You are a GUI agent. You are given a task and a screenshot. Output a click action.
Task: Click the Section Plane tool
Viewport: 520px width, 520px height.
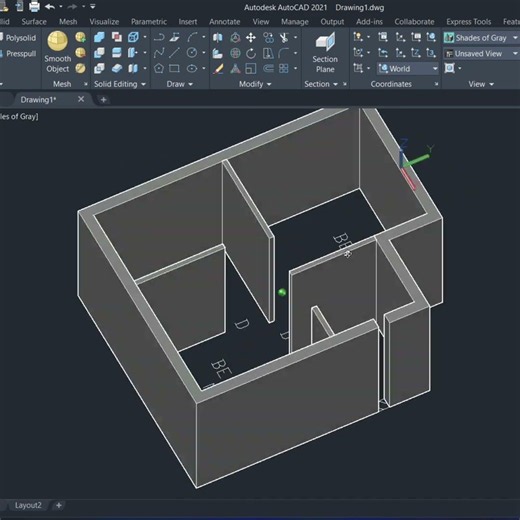tap(325, 52)
